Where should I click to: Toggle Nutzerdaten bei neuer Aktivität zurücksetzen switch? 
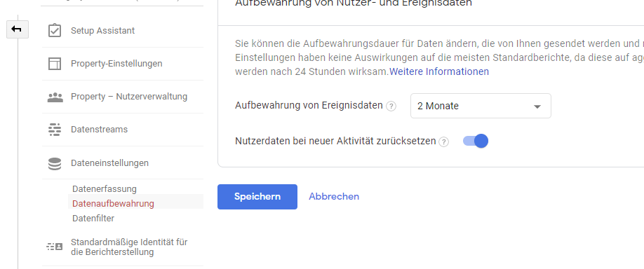coord(476,141)
